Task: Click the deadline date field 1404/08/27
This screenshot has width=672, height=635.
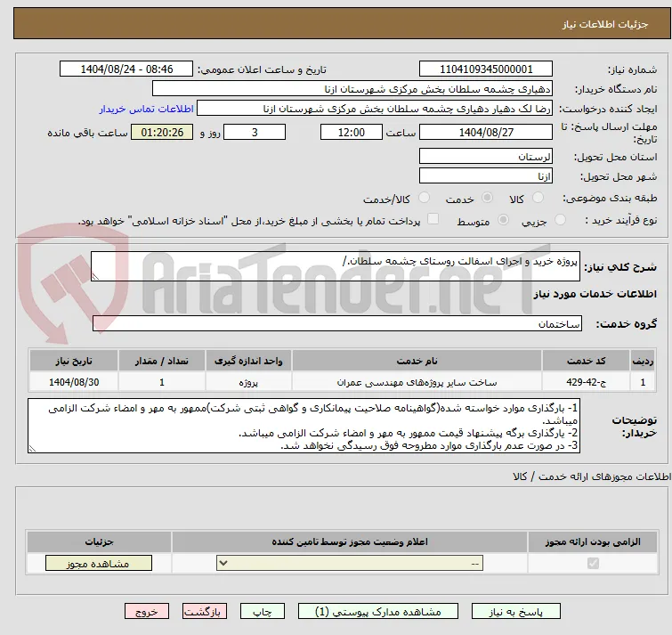Action: point(486,132)
